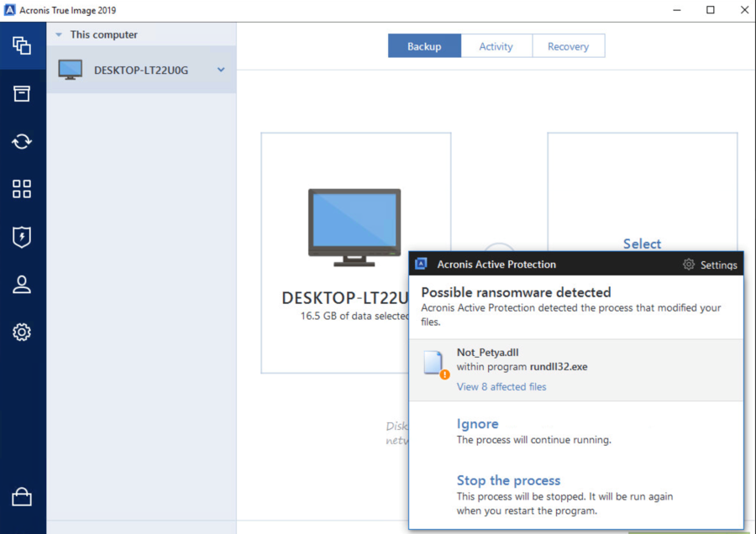Open the Backup section icon in sidebar
Viewport: 756px width, 534px height.
coord(22,46)
